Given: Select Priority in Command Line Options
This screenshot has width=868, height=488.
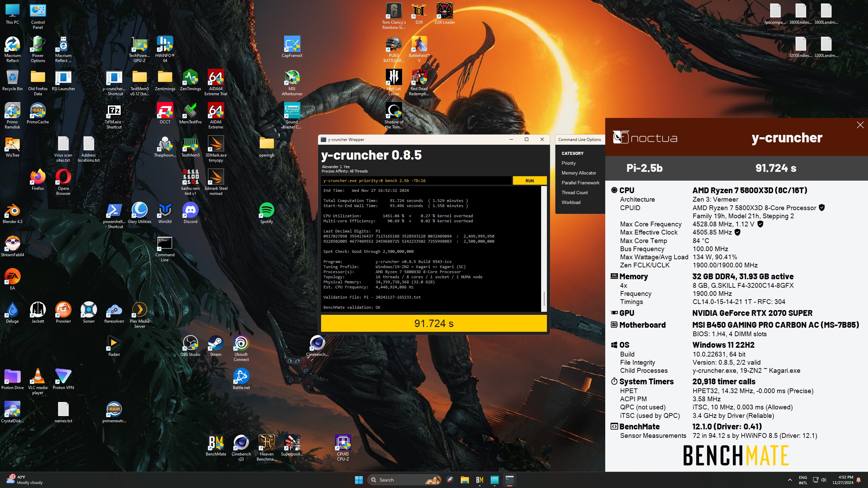Looking at the screenshot, I should click(568, 163).
